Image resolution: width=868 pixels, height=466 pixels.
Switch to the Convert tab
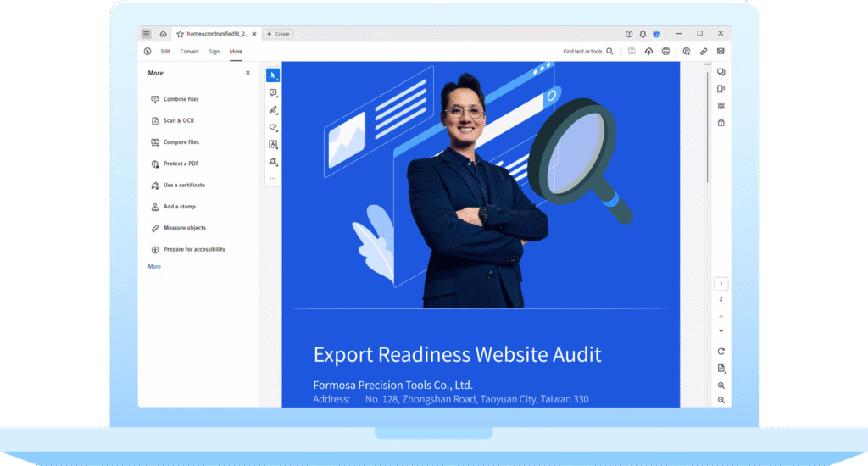(190, 52)
